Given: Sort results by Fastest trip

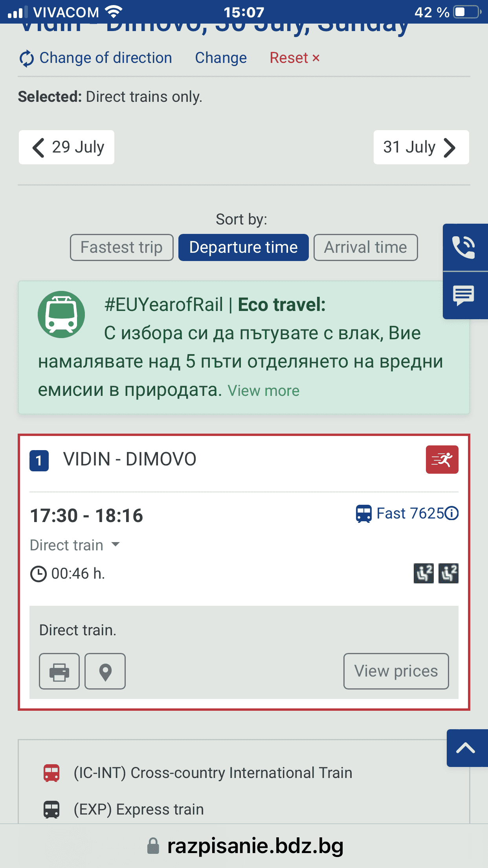Looking at the screenshot, I should [121, 248].
